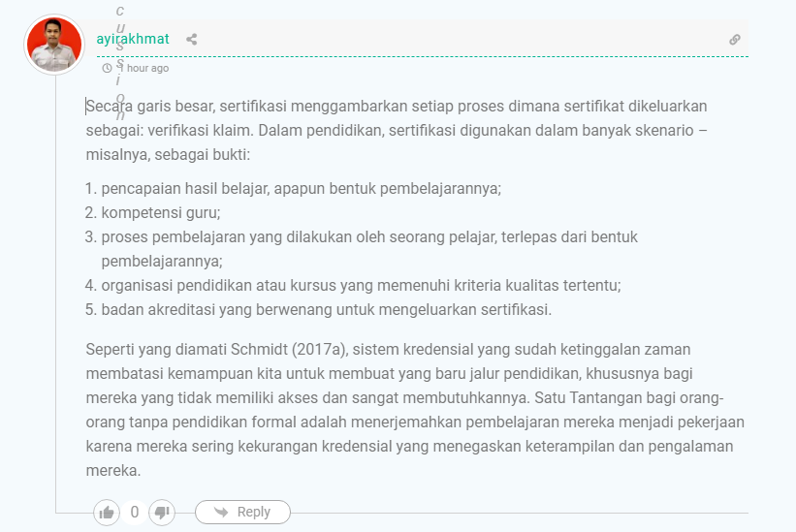Open ayirakhmat's profile picture
The image size is (796, 532).
[x=54, y=45]
